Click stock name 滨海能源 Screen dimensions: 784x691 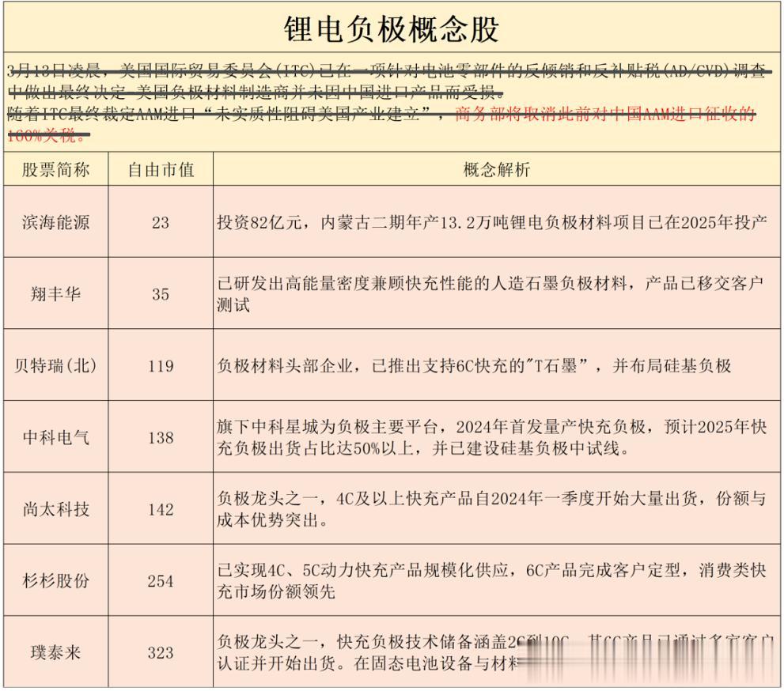(x=55, y=222)
